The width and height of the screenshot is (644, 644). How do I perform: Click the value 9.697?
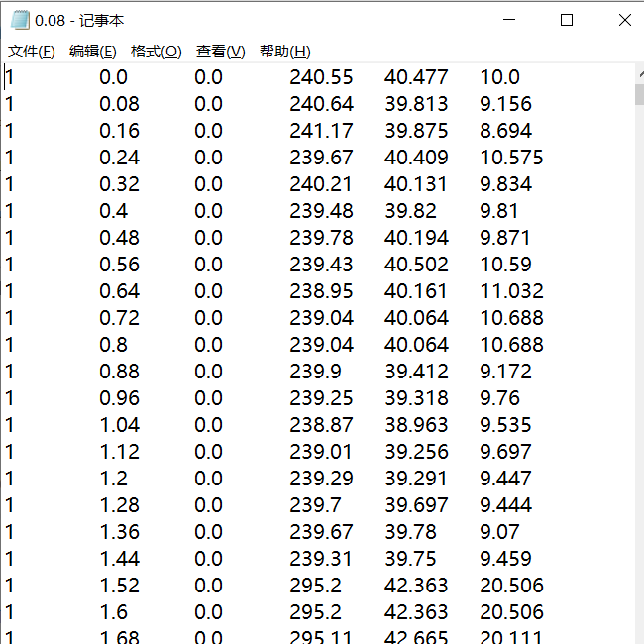(505, 452)
